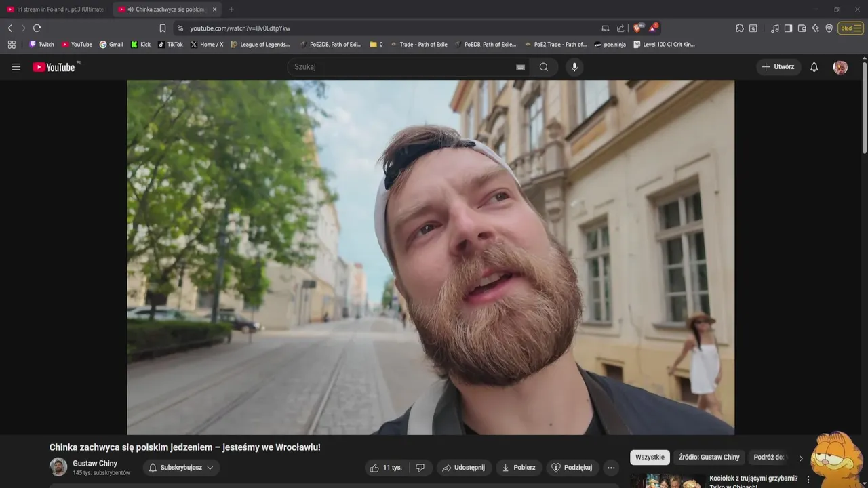Go to YouTube home via logo
The height and width of the screenshot is (488, 868).
54,67
